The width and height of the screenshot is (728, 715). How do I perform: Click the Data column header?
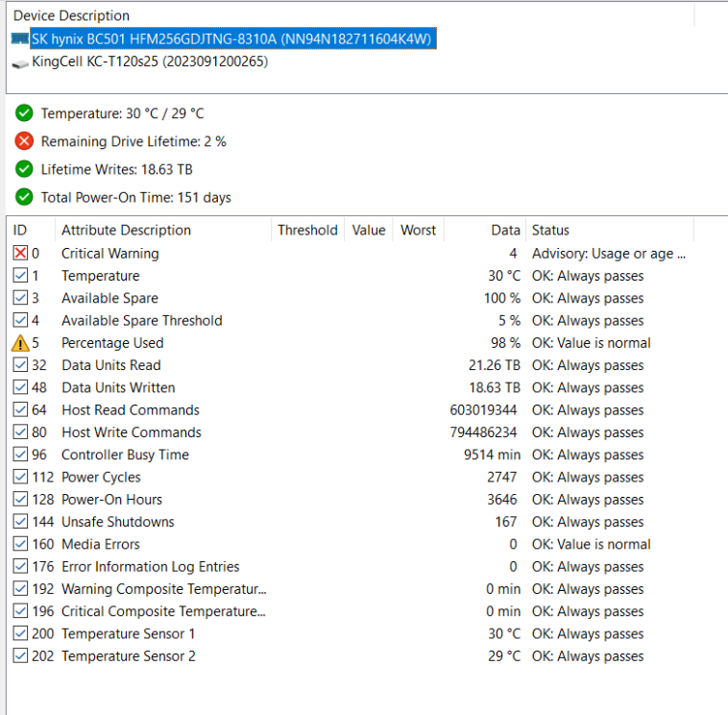(x=485, y=230)
